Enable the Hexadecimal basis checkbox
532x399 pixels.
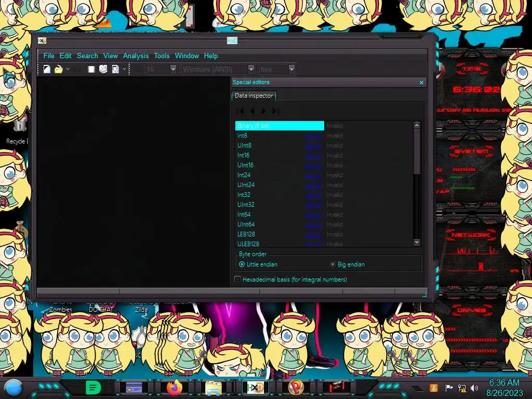click(237, 279)
